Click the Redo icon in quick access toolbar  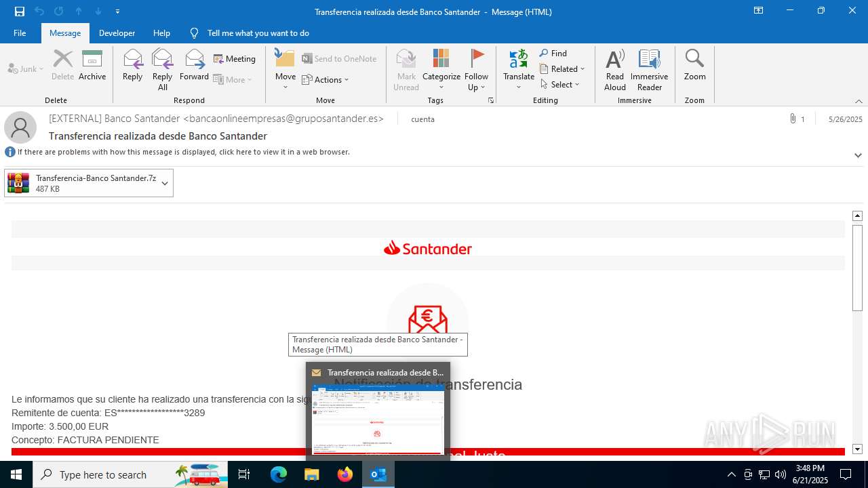pos(58,11)
